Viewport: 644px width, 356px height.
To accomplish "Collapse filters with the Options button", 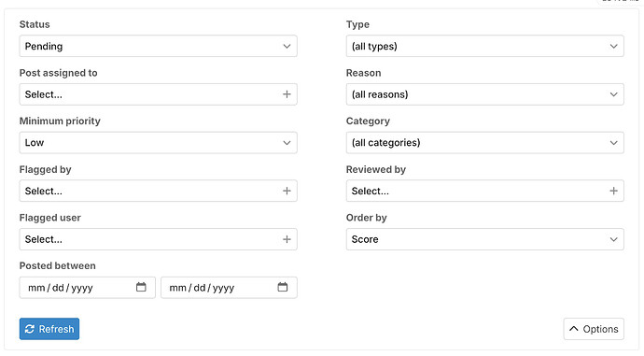I will pyautogui.click(x=594, y=329).
